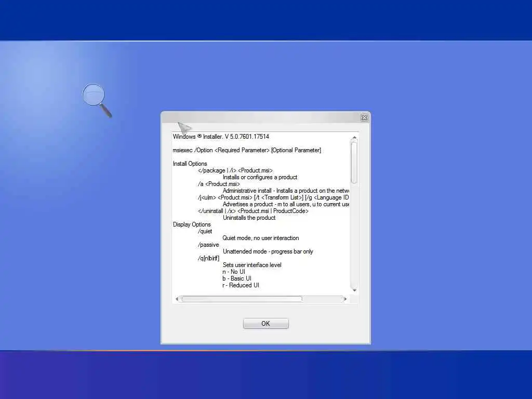The image size is (532, 399).
Task: Close the Windows Installer dialog
Action: coord(364,117)
